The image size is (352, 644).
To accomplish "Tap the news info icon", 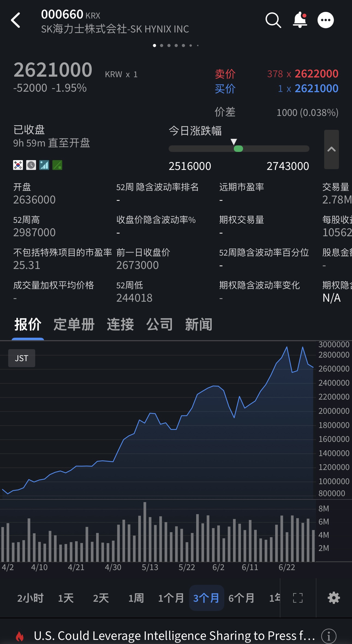I will coord(329,636).
